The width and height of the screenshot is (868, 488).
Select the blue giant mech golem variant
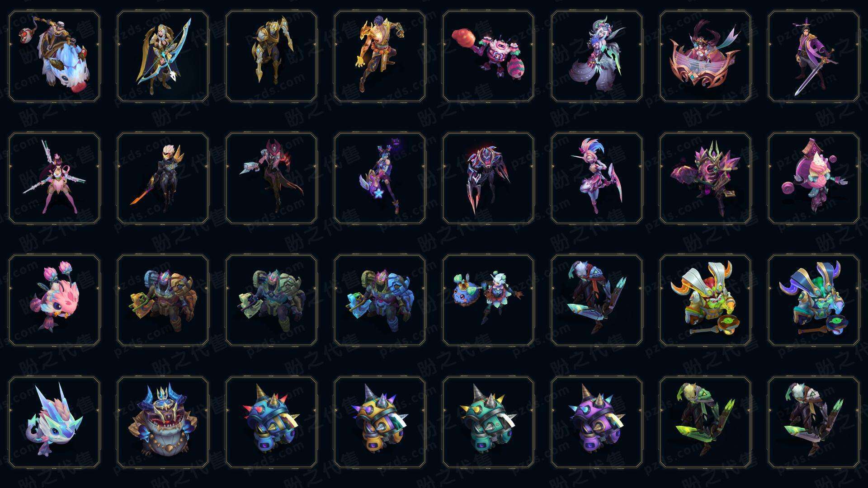380,300
